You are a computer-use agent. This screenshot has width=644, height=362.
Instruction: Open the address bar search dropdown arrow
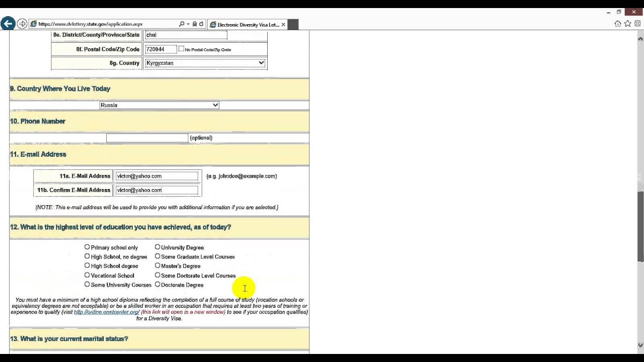click(188, 24)
